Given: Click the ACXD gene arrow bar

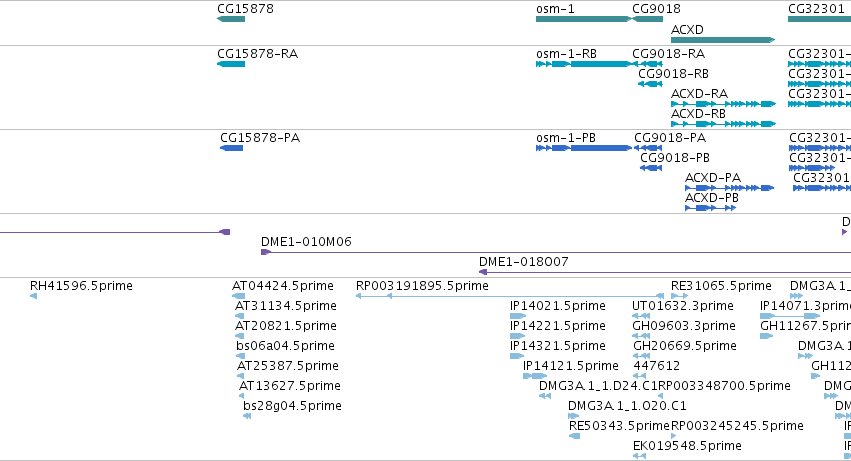Looking at the screenshot, I should click(723, 40).
